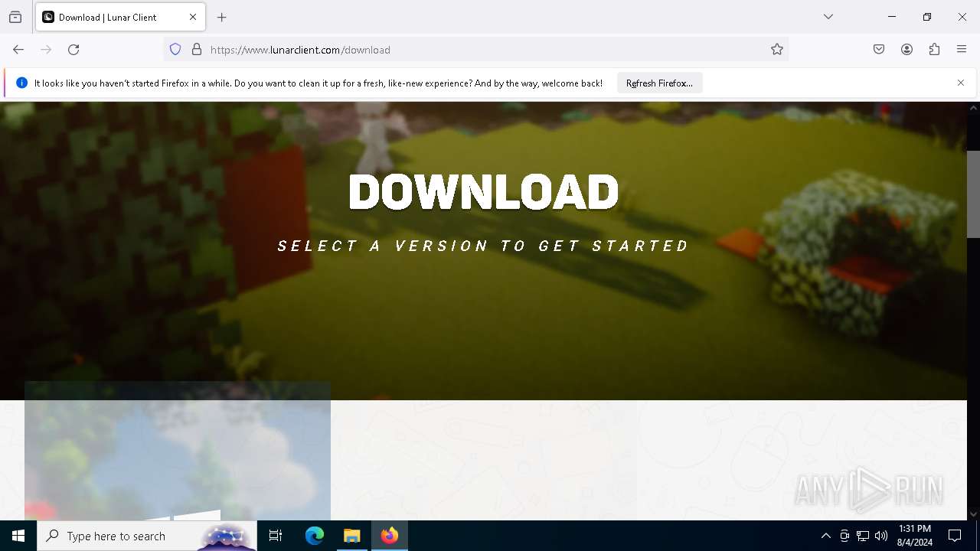Restore down the Firefox window

tap(927, 17)
